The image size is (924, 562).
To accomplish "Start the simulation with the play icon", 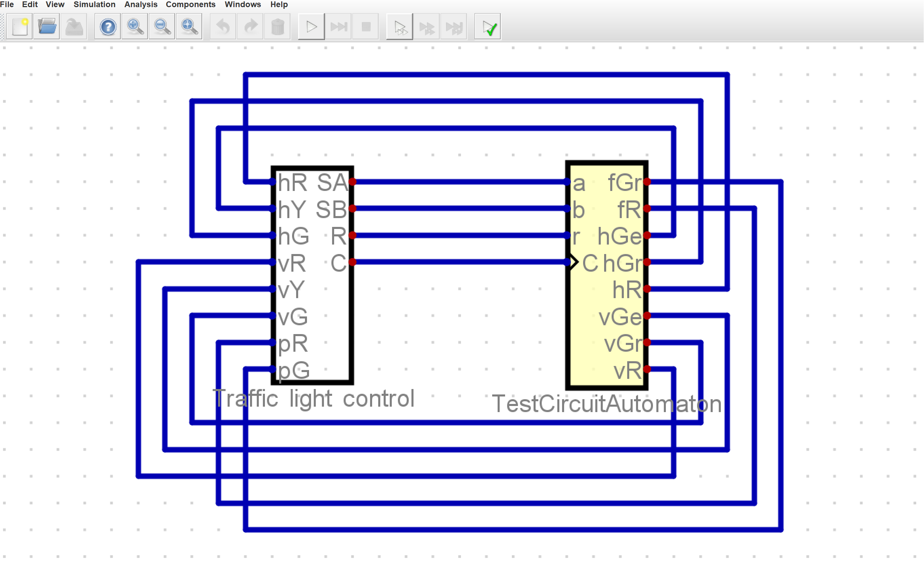I will coord(311,26).
